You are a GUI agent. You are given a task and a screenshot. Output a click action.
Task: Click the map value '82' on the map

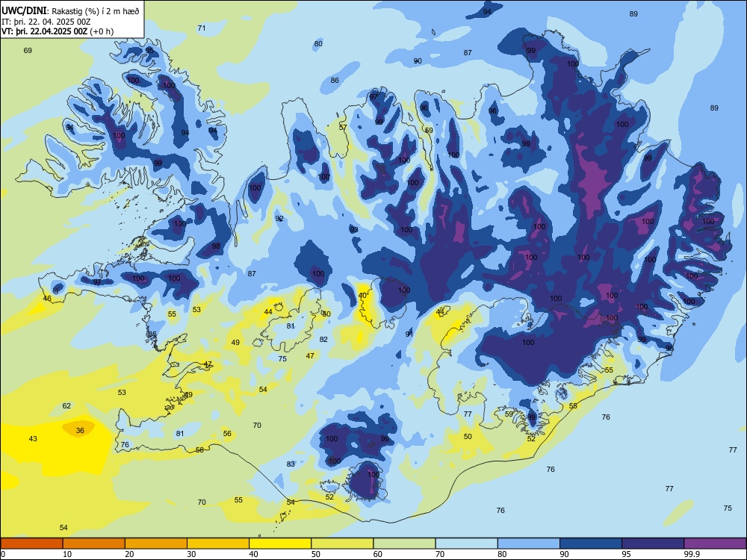pos(324,339)
